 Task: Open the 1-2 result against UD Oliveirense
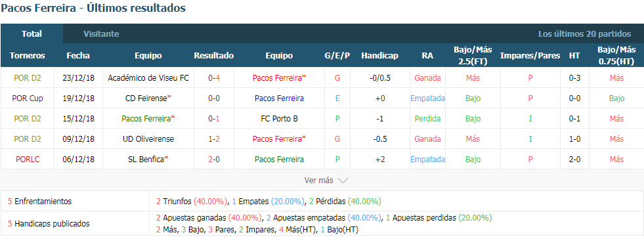tap(213, 139)
